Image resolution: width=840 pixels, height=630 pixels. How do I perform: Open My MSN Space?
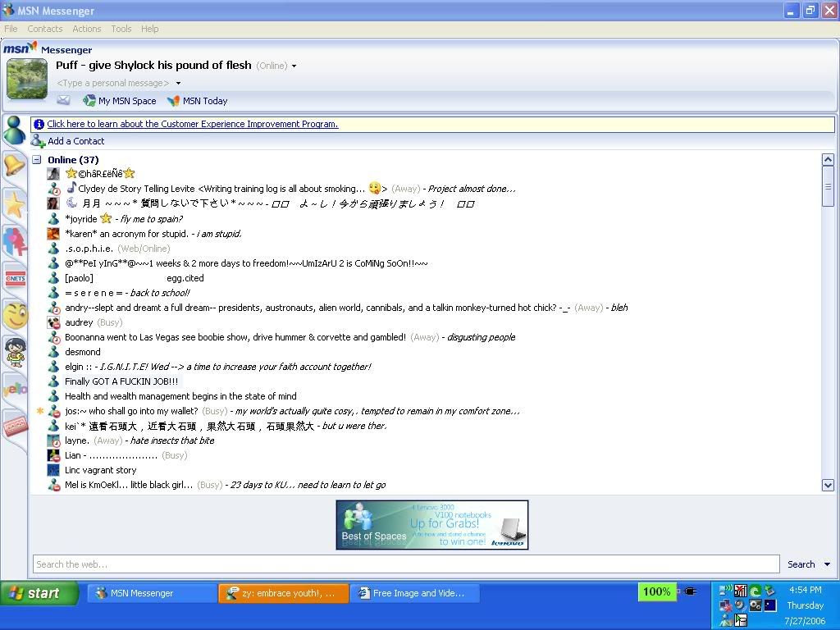(120, 101)
